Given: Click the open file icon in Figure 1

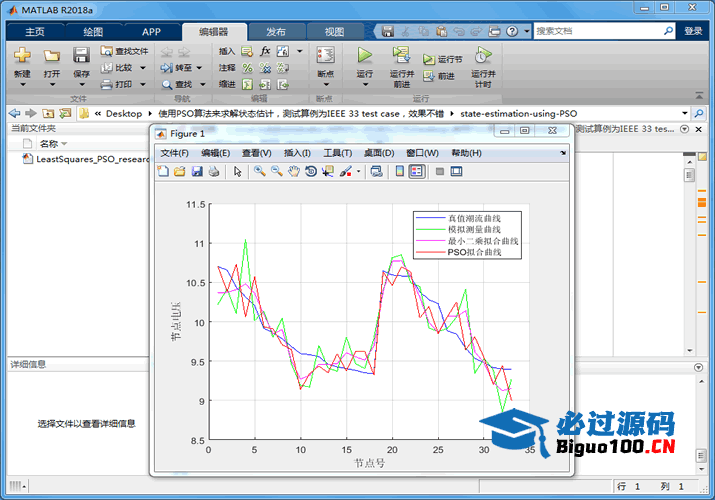Looking at the screenshot, I should [x=180, y=171].
